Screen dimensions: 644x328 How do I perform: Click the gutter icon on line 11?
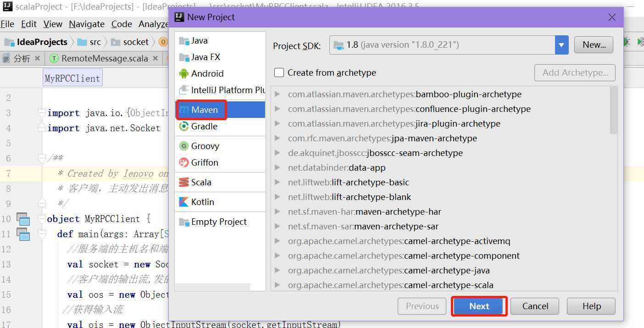point(23,234)
